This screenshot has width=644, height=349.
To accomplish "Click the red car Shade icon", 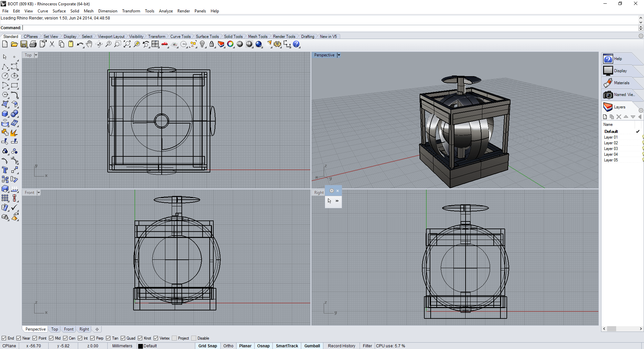I will [165, 44].
